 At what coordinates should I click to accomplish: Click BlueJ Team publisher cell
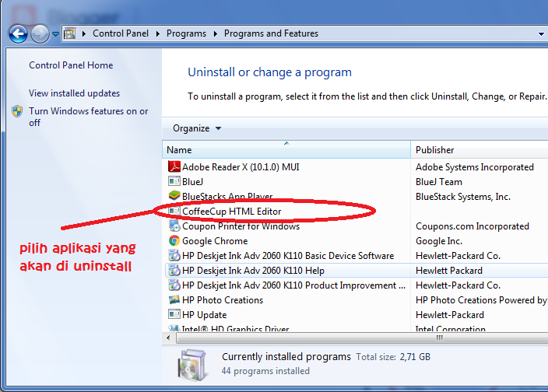(x=438, y=182)
